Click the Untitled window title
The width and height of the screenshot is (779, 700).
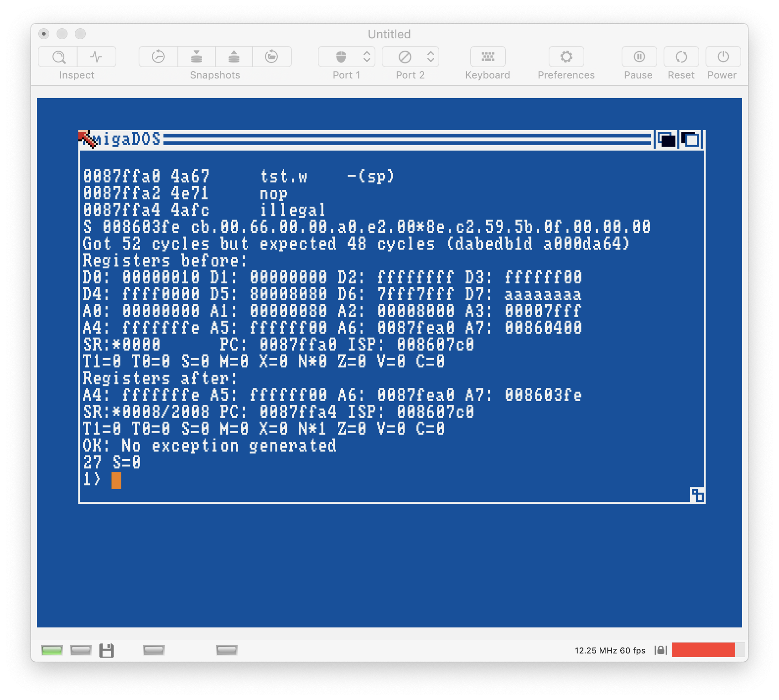[389, 34]
